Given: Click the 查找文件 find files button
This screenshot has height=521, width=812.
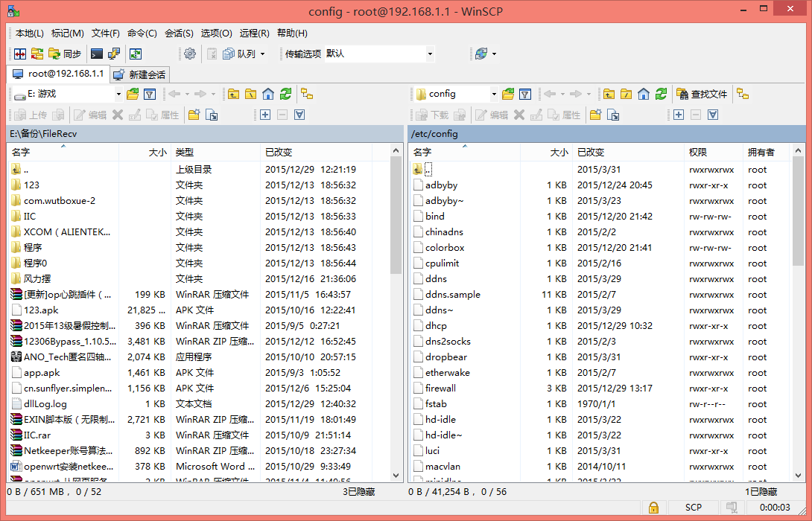Looking at the screenshot, I should click(x=702, y=95).
